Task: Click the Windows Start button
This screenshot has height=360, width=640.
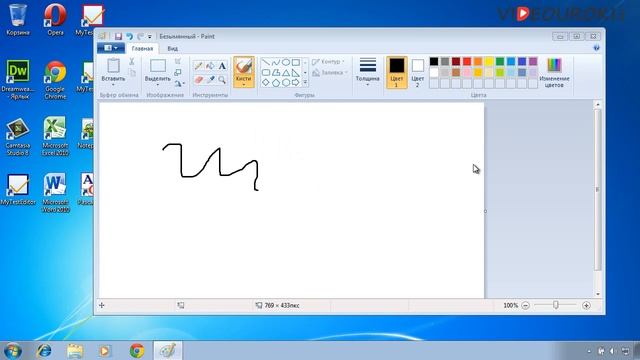Action: [x=13, y=351]
